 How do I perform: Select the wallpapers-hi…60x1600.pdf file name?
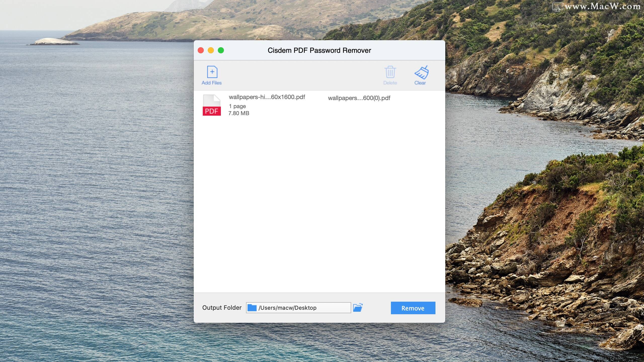pos(267,97)
